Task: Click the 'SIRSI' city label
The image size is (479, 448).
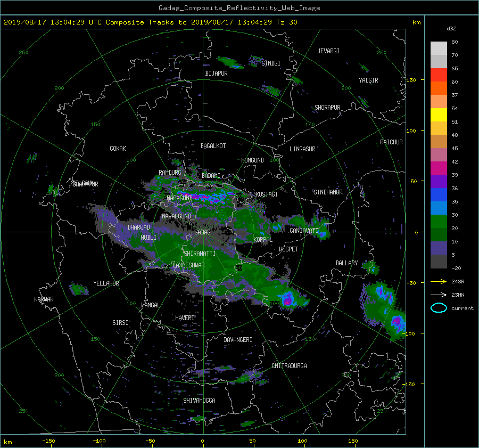Action: [120, 323]
